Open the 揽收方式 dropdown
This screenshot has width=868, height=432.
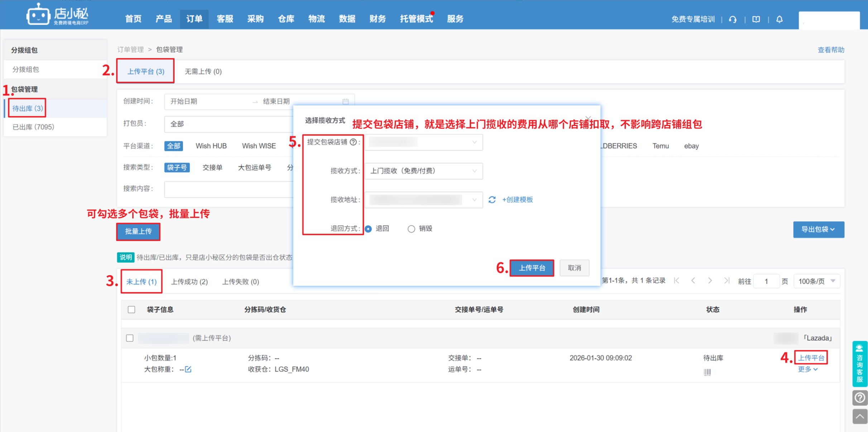point(423,171)
